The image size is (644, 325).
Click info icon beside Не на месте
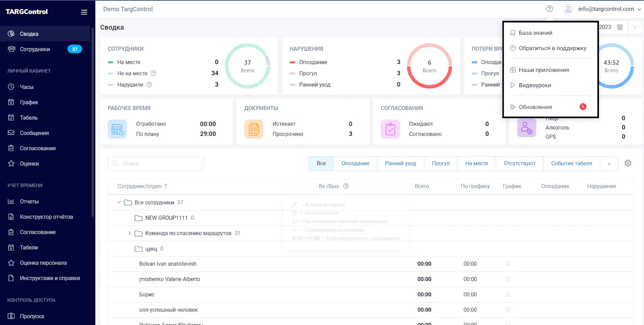[x=153, y=73]
